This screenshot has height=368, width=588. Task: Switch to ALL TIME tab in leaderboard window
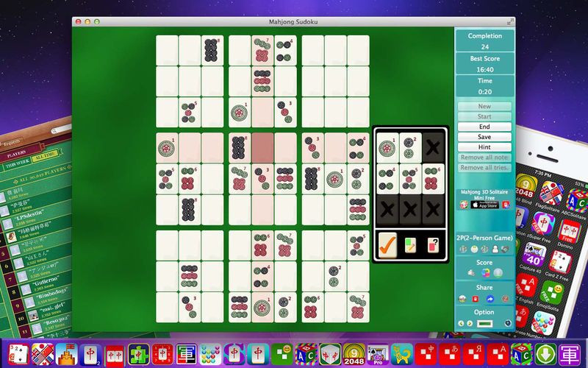pyautogui.click(x=46, y=157)
